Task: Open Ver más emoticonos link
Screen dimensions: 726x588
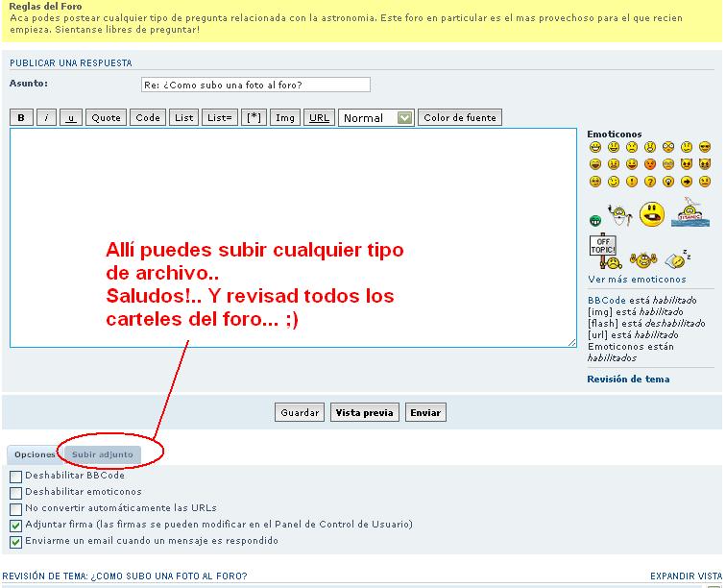Action: (637, 280)
